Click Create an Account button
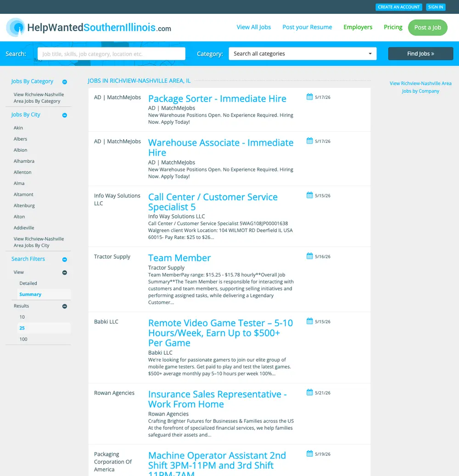Image resolution: width=459 pixels, height=476 pixels. click(399, 7)
